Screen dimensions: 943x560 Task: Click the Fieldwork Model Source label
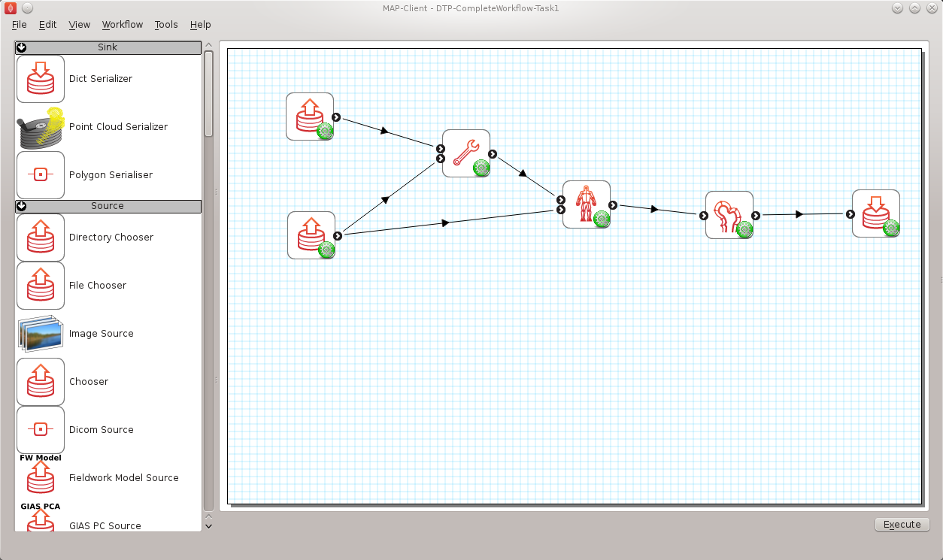pos(124,478)
